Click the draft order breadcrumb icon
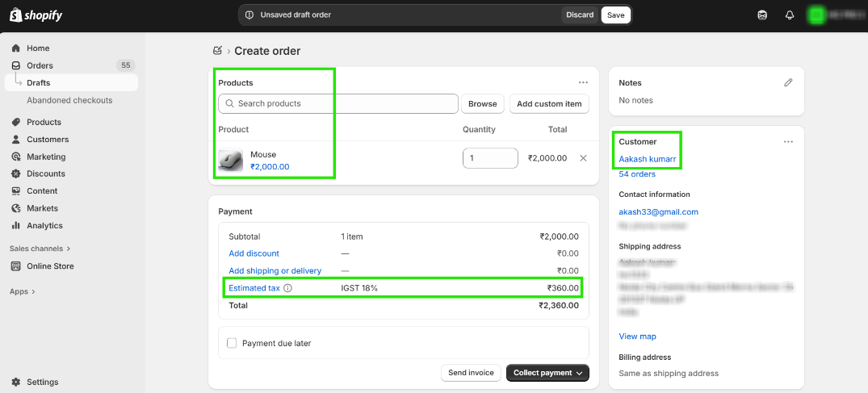Image resolution: width=868 pixels, height=393 pixels. coord(217,51)
